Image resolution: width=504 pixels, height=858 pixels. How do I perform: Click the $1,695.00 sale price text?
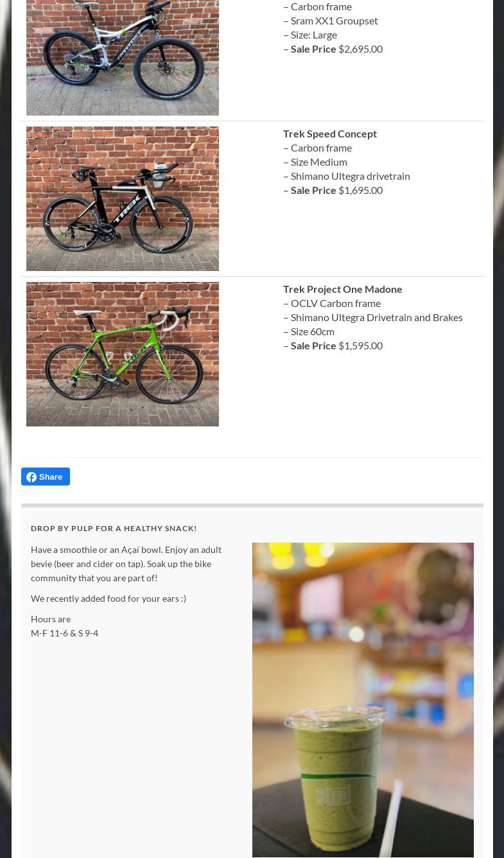pos(360,190)
